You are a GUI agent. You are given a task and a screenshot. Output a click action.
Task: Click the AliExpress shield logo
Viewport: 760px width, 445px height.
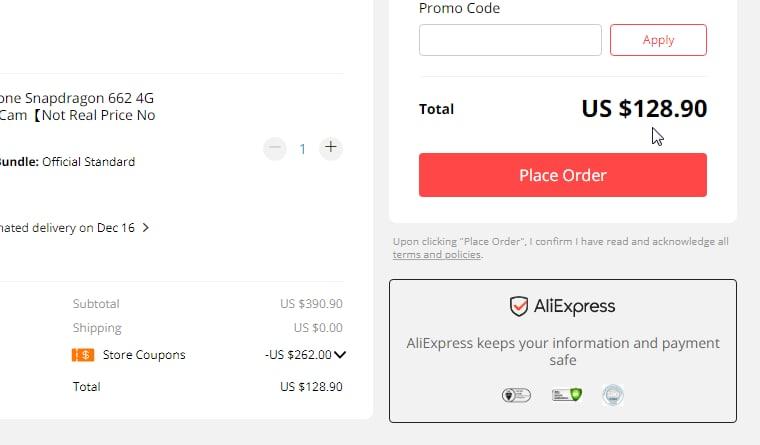pyautogui.click(x=519, y=306)
